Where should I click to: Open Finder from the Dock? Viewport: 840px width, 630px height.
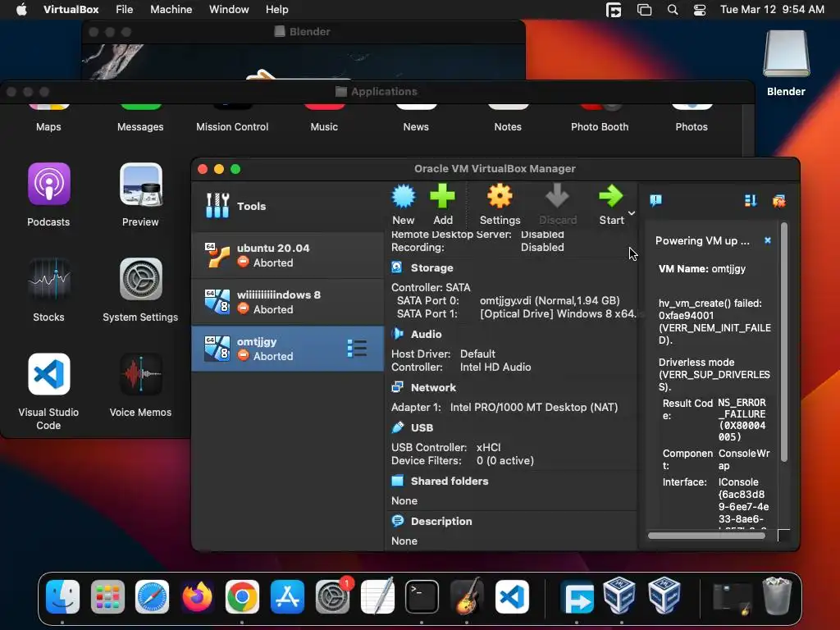point(62,597)
